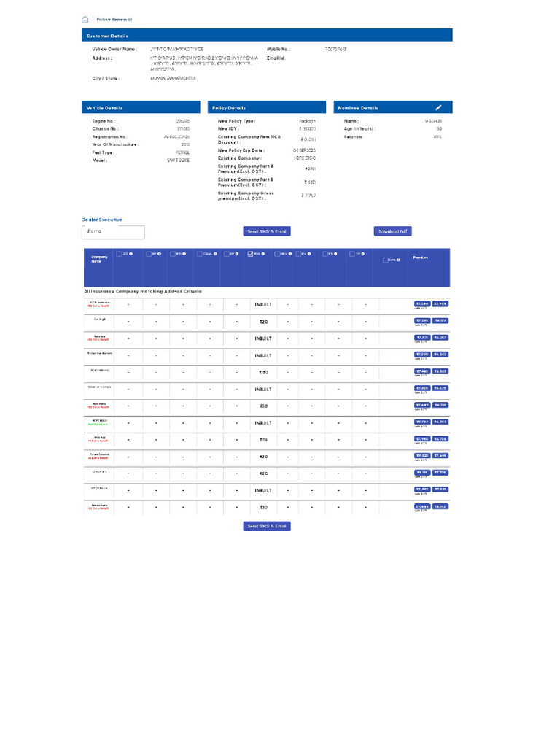Click the info icon beside the KP checkbox
The image size is (560, 747).
(237, 253)
